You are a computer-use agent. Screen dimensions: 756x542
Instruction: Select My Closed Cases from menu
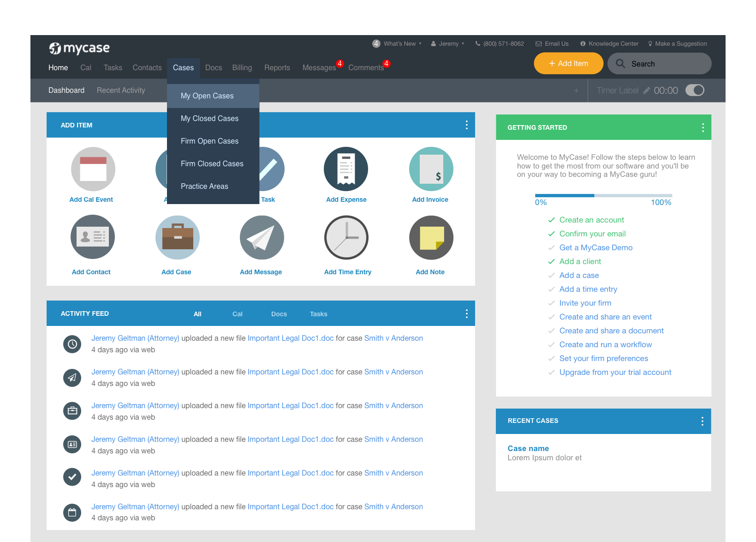(x=213, y=119)
